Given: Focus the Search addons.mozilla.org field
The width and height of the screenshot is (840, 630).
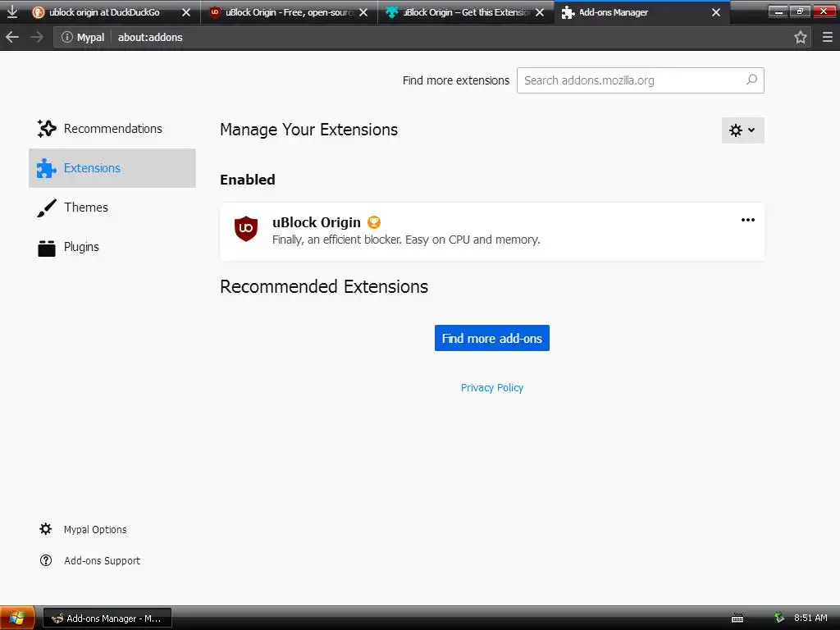Looking at the screenshot, I should (640, 80).
